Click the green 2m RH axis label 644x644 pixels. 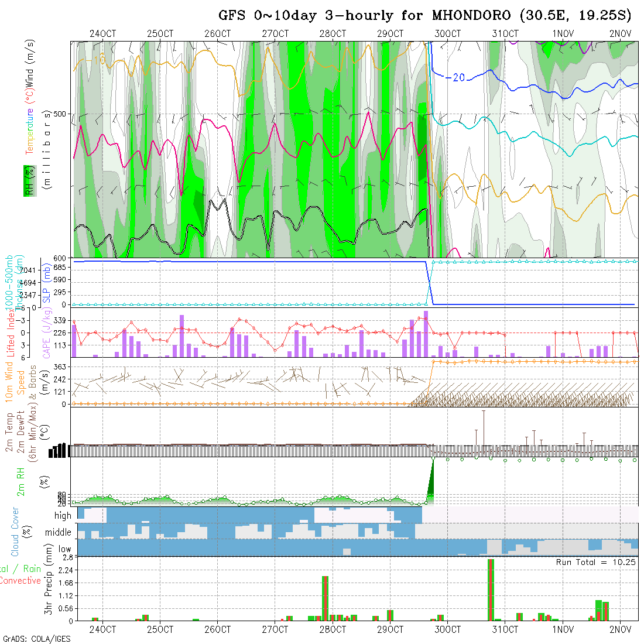[20, 480]
